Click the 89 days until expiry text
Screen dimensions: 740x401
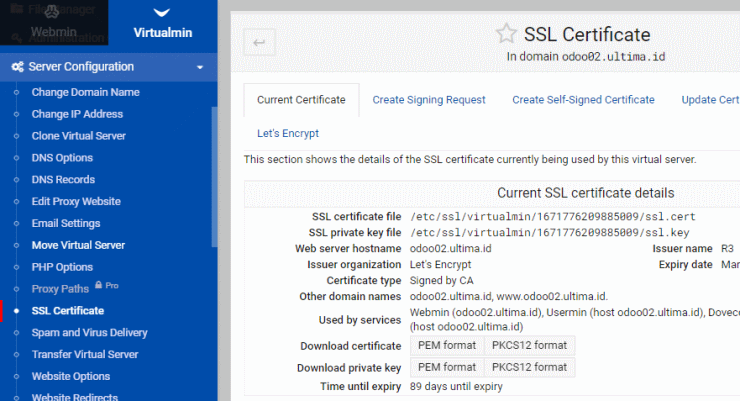[456, 387]
